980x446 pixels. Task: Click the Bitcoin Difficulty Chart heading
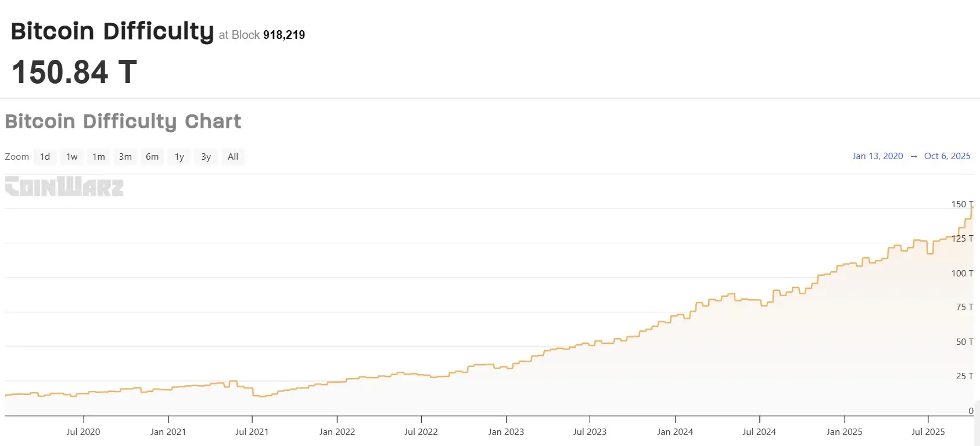click(x=123, y=121)
